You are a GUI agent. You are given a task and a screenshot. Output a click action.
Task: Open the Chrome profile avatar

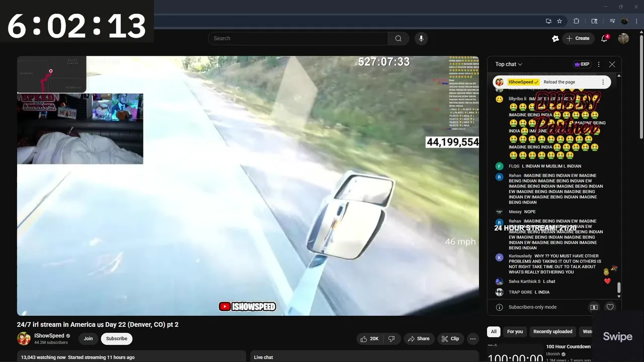point(624,21)
